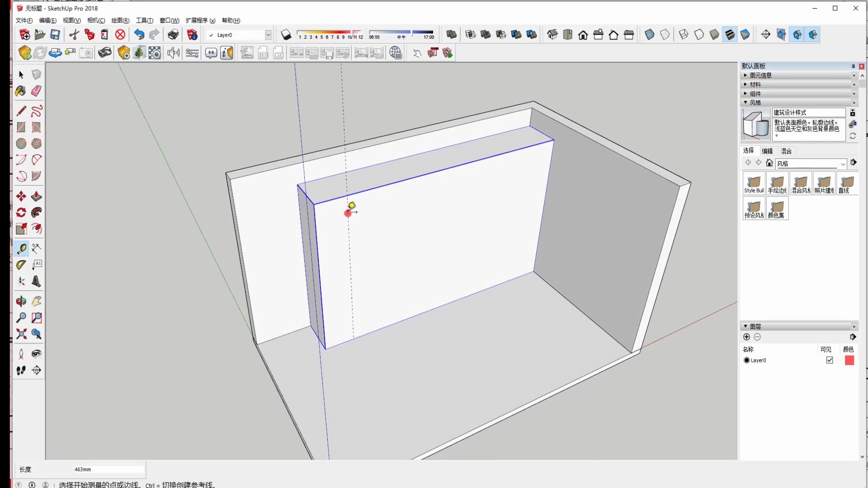Open the Layer0 dropdown in the toolbar
This screenshot has height=488, width=868.
(x=268, y=34)
